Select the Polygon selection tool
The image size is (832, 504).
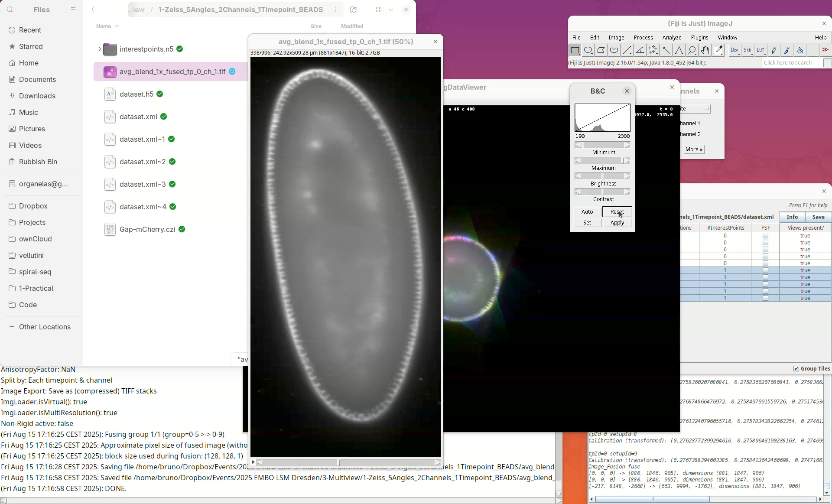601,50
